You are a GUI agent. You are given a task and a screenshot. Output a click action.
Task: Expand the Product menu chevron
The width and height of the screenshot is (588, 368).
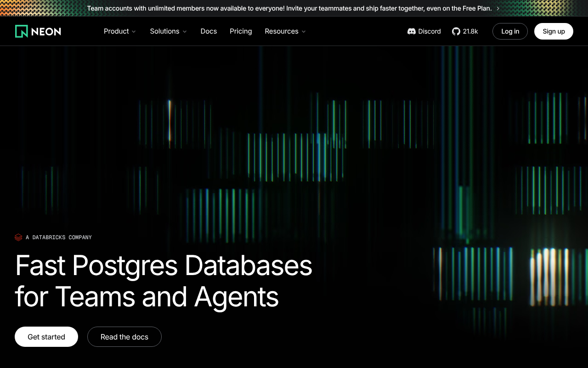(x=134, y=32)
